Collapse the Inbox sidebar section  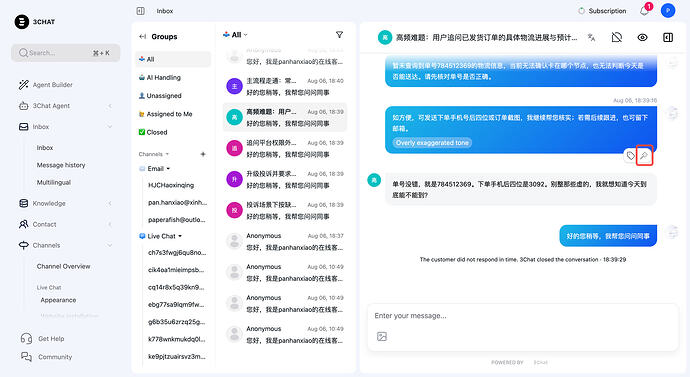[x=65, y=127]
